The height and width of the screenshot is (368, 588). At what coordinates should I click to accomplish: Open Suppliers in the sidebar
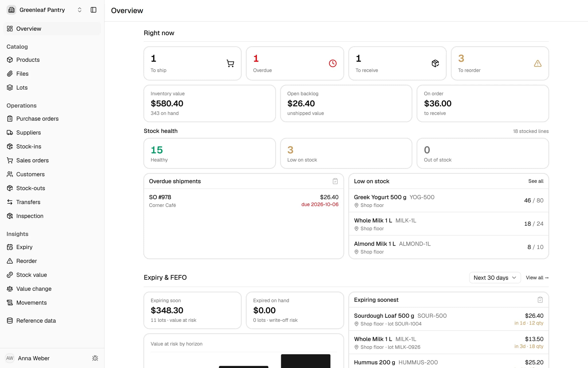tap(52, 132)
